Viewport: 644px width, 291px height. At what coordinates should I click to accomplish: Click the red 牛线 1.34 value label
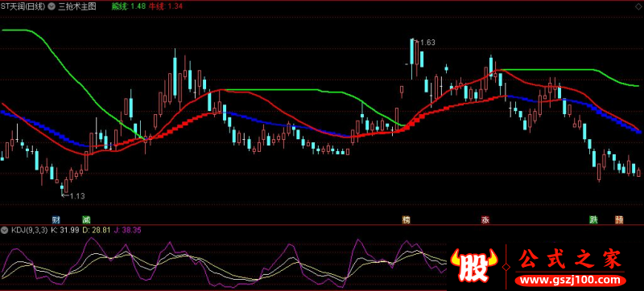click(x=166, y=6)
